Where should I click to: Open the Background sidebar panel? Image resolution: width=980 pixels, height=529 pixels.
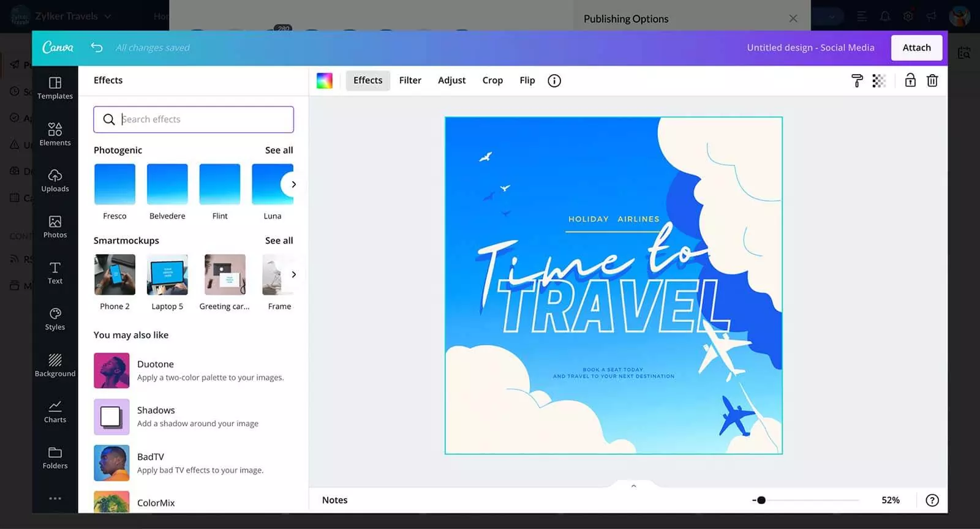(x=55, y=365)
